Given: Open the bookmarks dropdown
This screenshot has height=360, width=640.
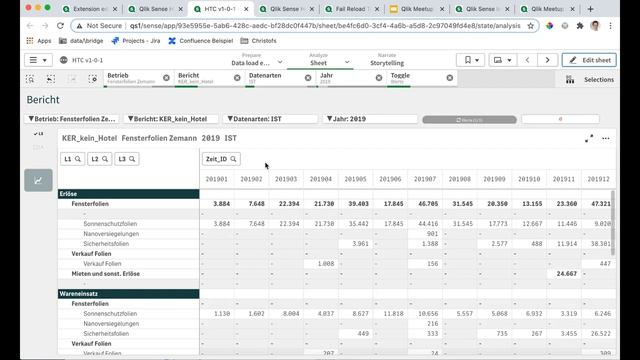Looking at the screenshot, I should [x=471, y=60].
